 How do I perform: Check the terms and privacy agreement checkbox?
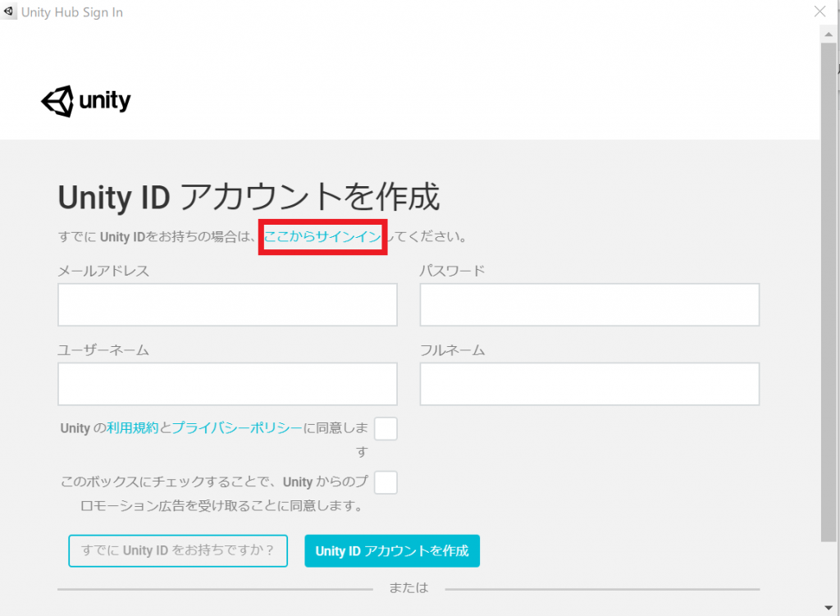pos(386,428)
